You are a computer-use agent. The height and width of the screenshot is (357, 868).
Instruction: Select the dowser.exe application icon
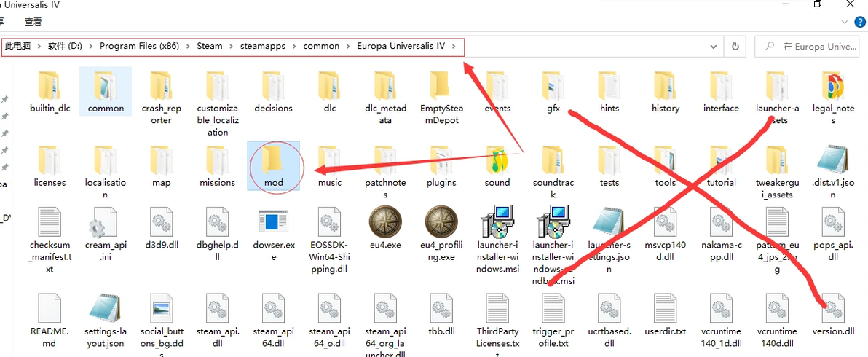pyautogui.click(x=274, y=221)
